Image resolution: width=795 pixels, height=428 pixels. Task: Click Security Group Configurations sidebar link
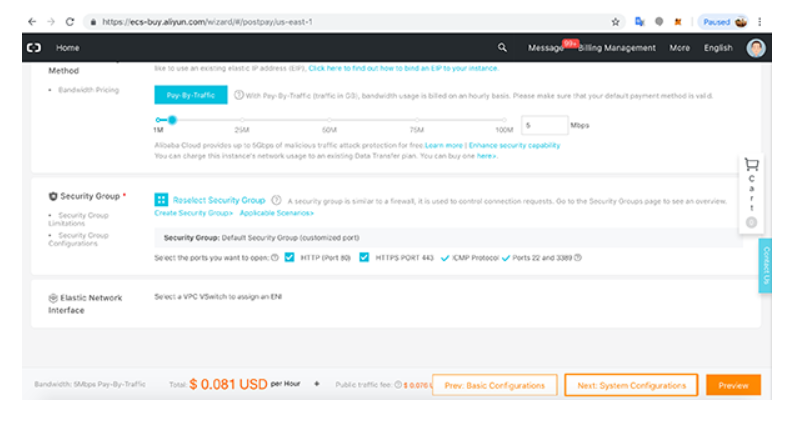[x=79, y=239]
